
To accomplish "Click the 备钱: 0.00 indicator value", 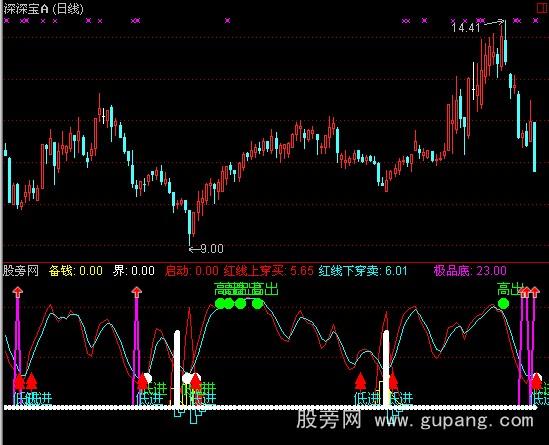I will [x=76, y=271].
